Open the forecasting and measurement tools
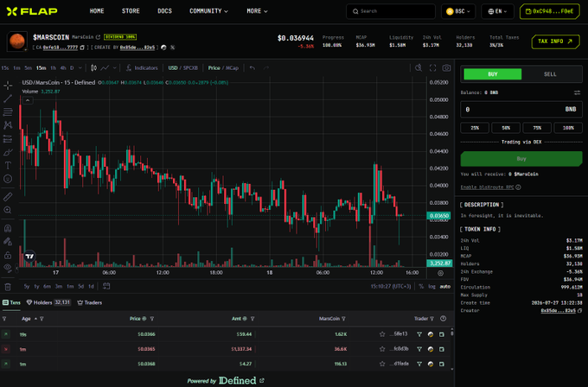Viewport: 588px width, 387px height. click(x=8, y=138)
